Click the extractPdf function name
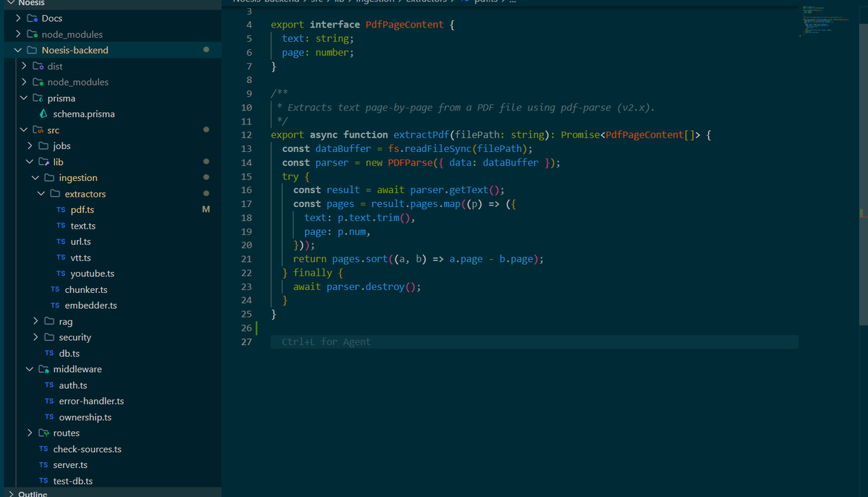 tap(420, 135)
